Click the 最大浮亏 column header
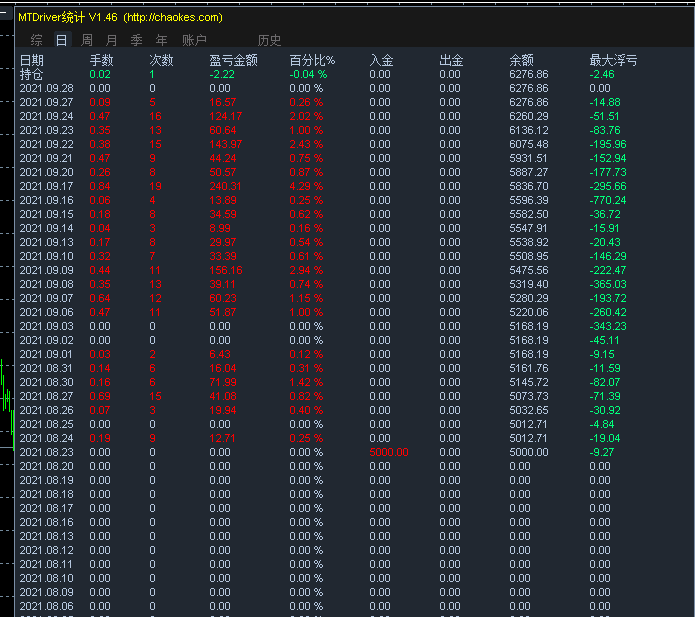The width and height of the screenshot is (695, 617). [613, 60]
